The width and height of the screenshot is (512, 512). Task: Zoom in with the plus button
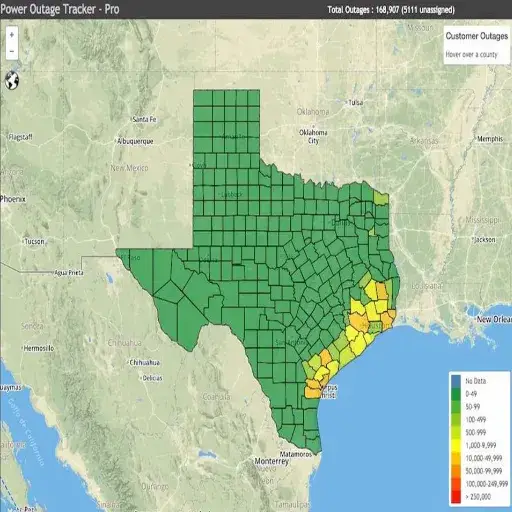pos(12,35)
